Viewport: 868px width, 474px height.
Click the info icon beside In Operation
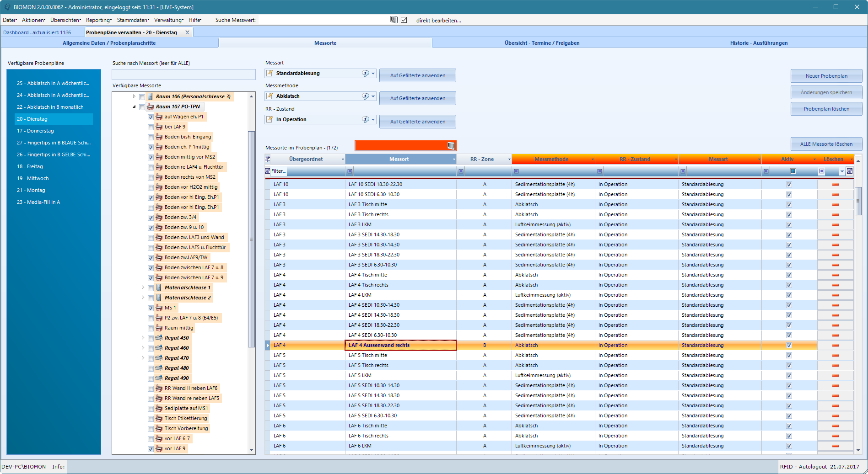(x=365, y=119)
